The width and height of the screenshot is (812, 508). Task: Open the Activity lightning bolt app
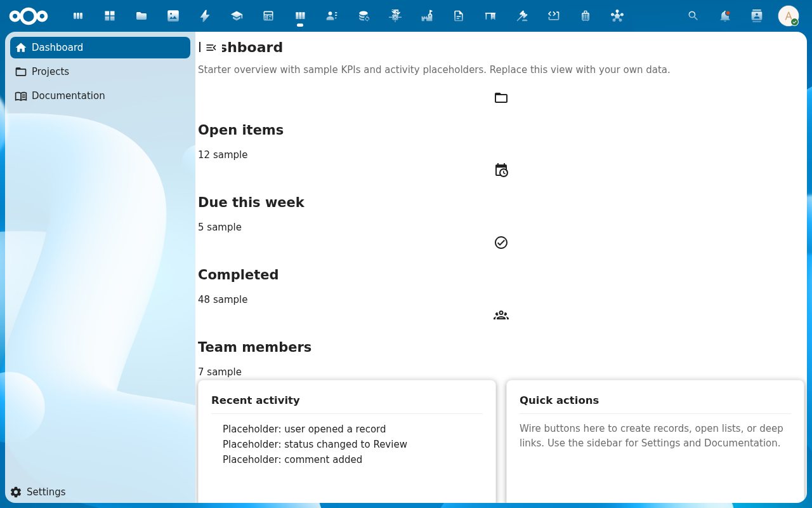coord(205,16)
